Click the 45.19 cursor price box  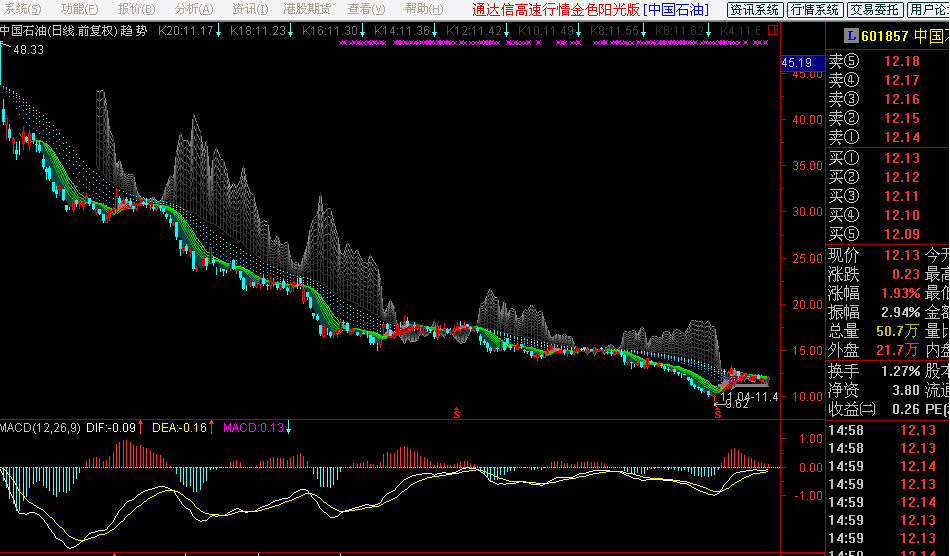tap(802, 63)
